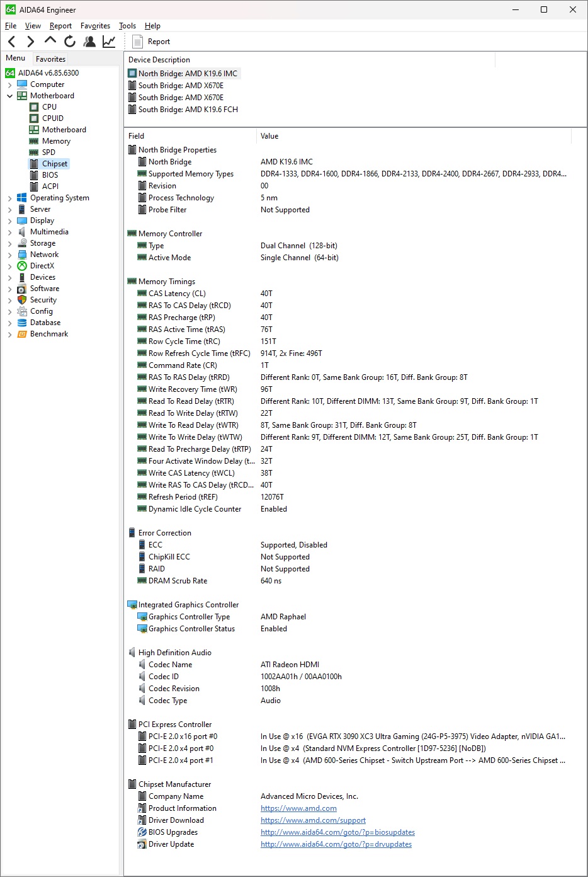Open the AMD support driver download link
The image size is (588, 877).
coord(313,820)
